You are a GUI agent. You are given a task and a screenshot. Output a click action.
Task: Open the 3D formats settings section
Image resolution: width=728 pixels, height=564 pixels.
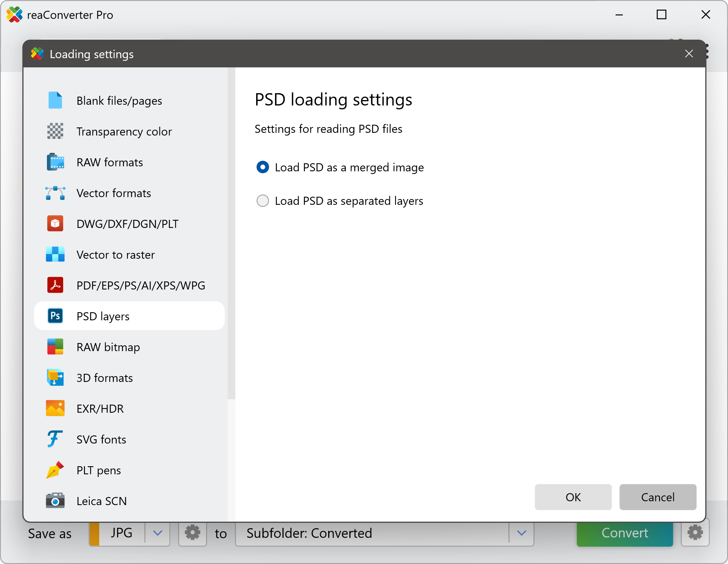pyautogui.click(x=104, y=378)
